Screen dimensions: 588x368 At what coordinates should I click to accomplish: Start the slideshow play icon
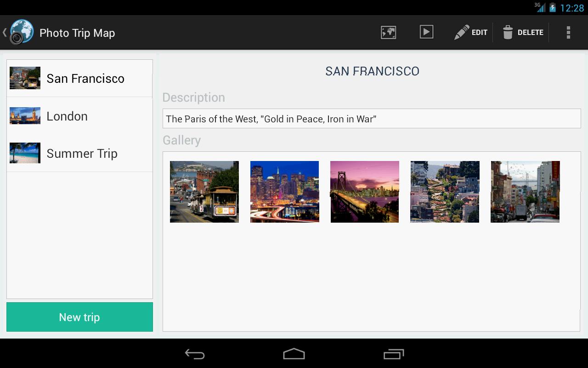click(426, 32)
